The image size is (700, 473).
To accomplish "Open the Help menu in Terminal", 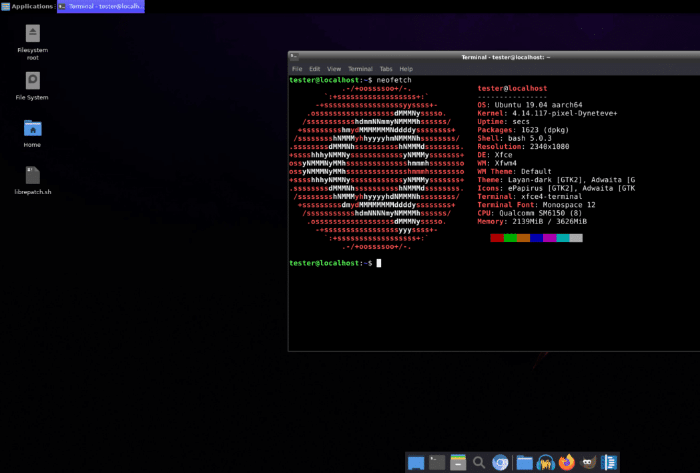I will pyautogui.click(x=406, y=69).
